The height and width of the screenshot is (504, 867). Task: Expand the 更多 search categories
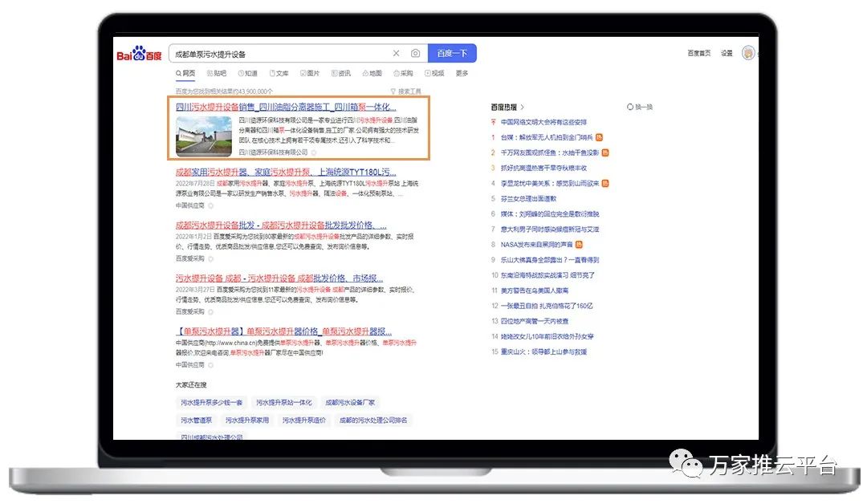[x=462, y=74]
